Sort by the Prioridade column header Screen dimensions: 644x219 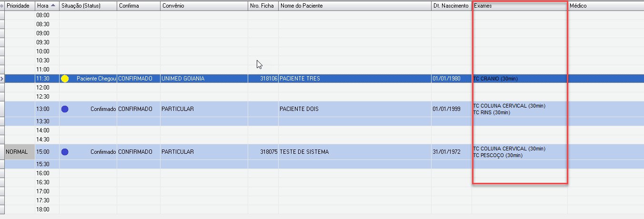tap(18, 6)
